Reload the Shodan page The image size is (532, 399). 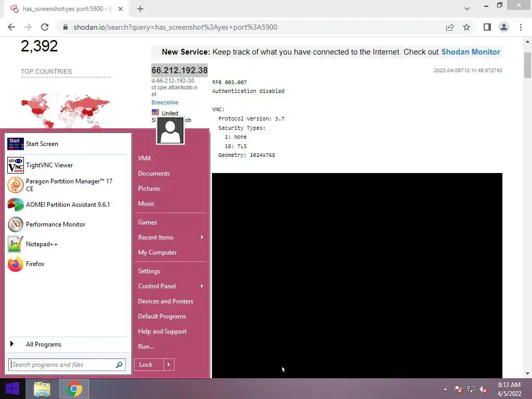click(x=45, y=27)
